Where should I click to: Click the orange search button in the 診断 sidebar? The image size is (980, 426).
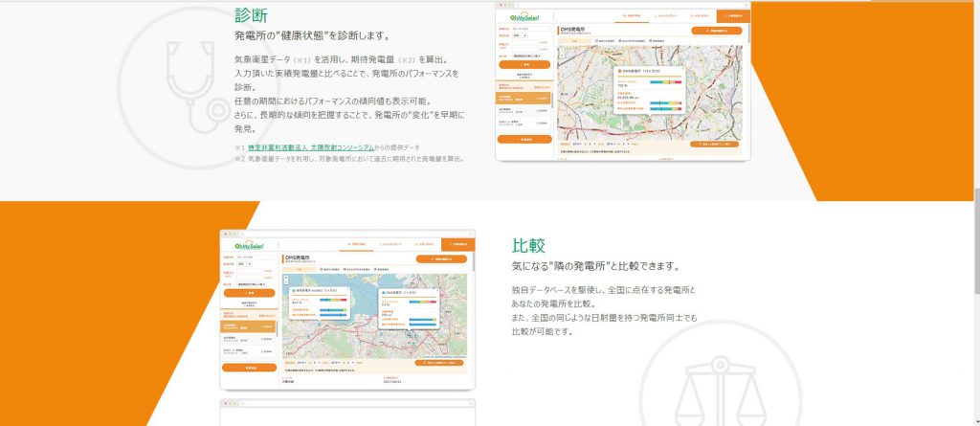(524, 64)
